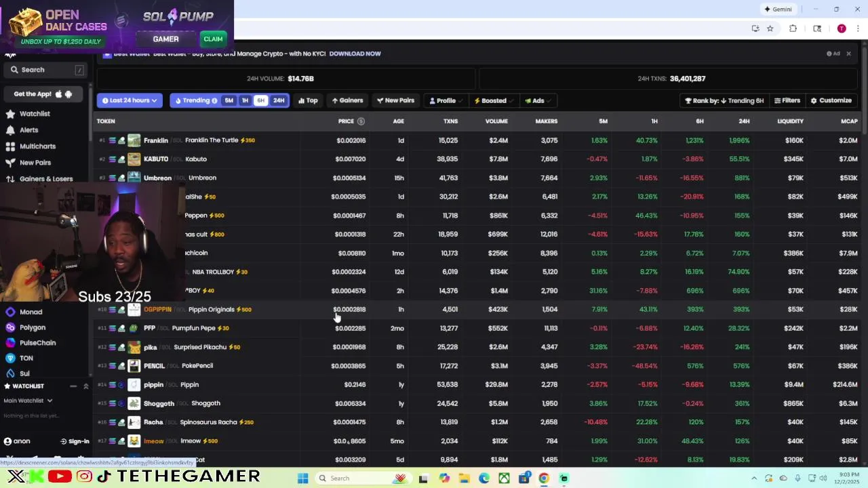Open the Spinosaurus Racha token row
Screen dimensions: 868x488
(479, 422)
